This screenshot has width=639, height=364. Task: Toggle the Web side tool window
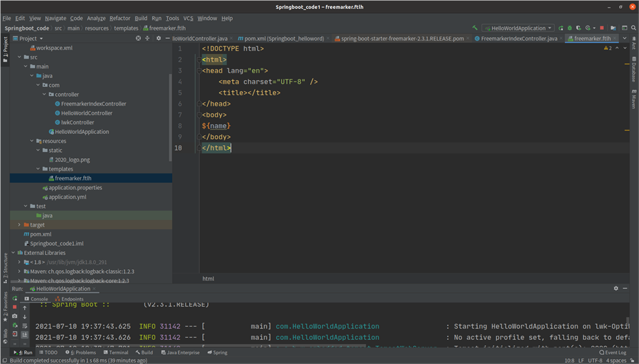coord(6,336)
